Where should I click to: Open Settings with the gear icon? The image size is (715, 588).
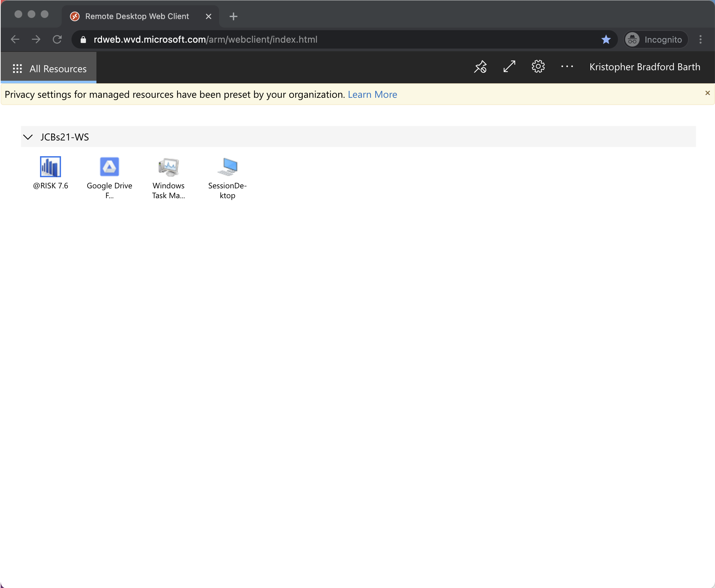[x=538, y=66]
